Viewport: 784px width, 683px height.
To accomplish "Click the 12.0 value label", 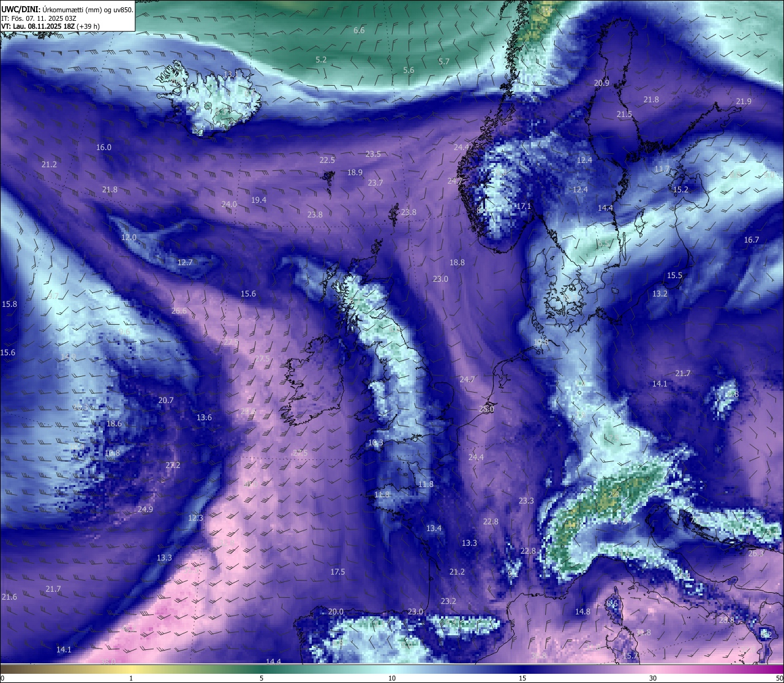I will pyautogui.click(x=129, y=238).
